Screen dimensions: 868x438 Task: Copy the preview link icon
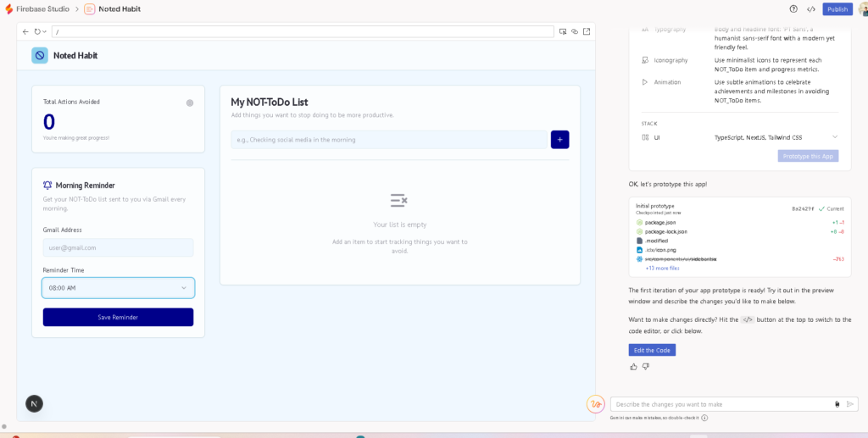(575, 31)
